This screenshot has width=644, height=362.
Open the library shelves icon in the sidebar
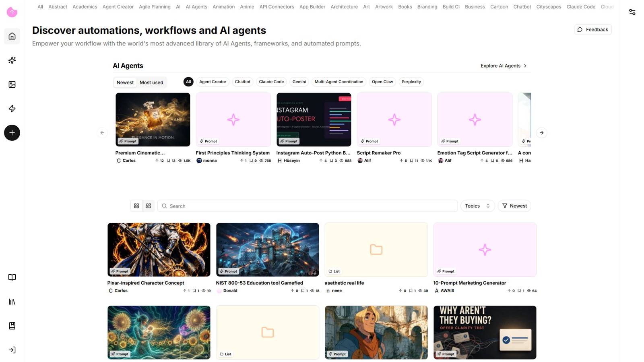[x=12, y=302]
